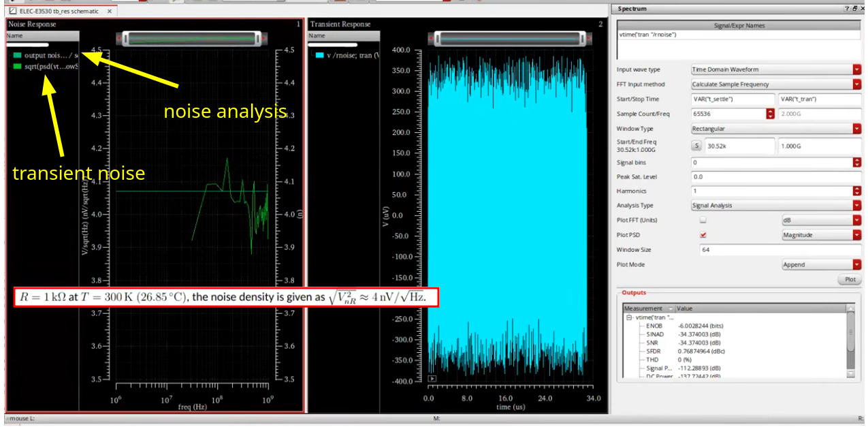This screenshot has width=868, height=427.
Task: Open the Plot Mode Append dropdown
Action: tap(821, 265)
